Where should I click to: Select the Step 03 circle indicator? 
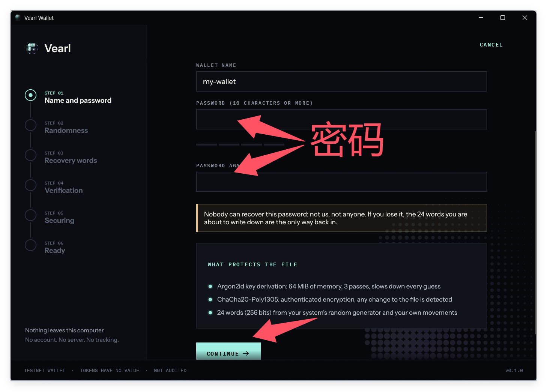(31, 155)
